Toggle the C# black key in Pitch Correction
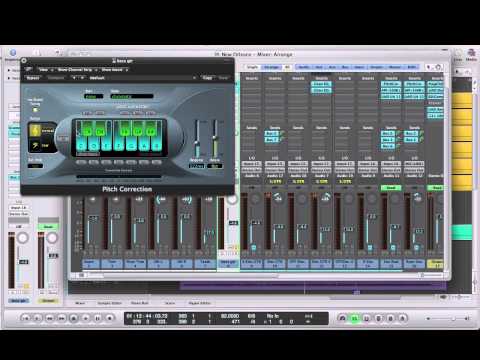The image size is (480, 360). [x=87, y=129]
